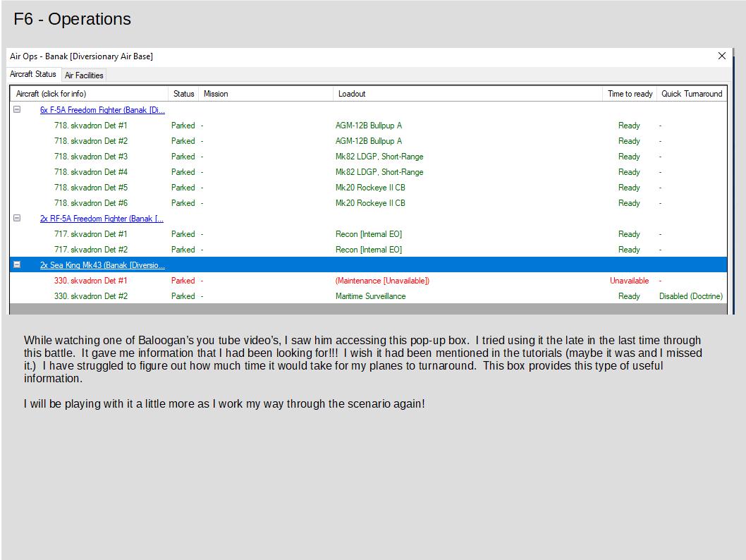Select 330. skvadron Det #1 row

368,281
